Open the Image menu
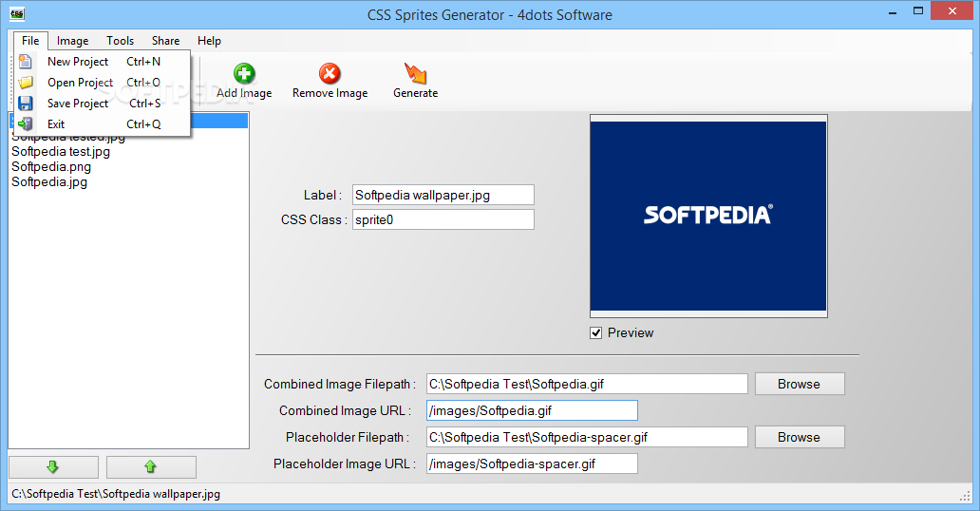980x511 pixels. [72, 41]
